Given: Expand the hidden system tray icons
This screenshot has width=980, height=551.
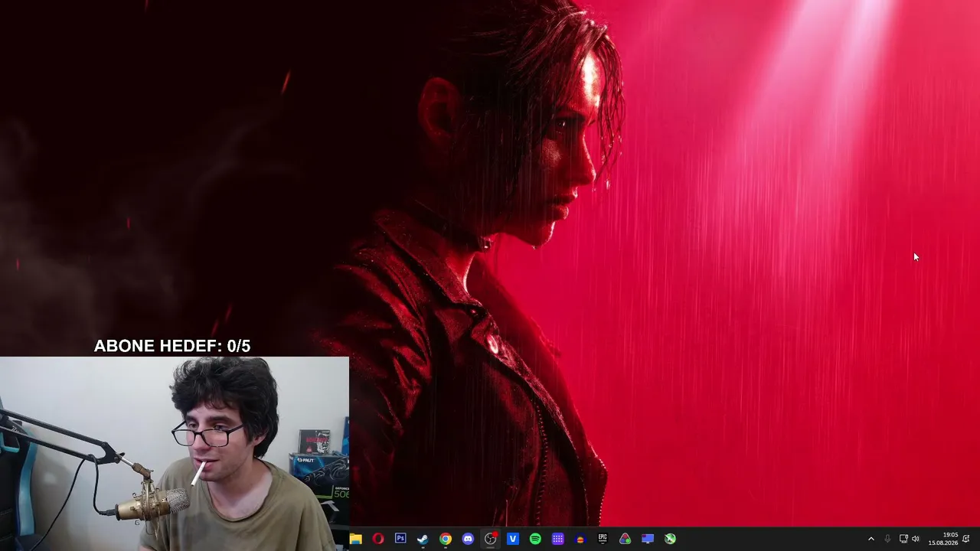Looking at the screenshot, I should click(871, 539).
